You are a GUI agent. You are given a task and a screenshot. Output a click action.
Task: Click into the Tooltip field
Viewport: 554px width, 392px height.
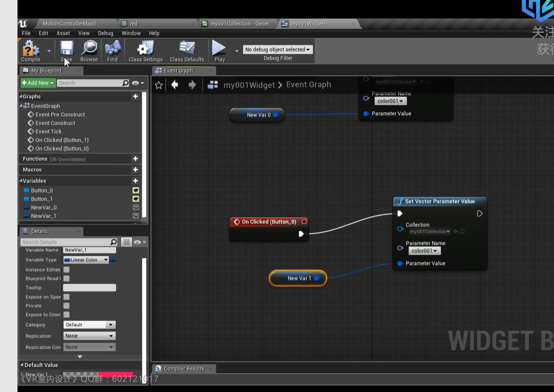(89, 288)
